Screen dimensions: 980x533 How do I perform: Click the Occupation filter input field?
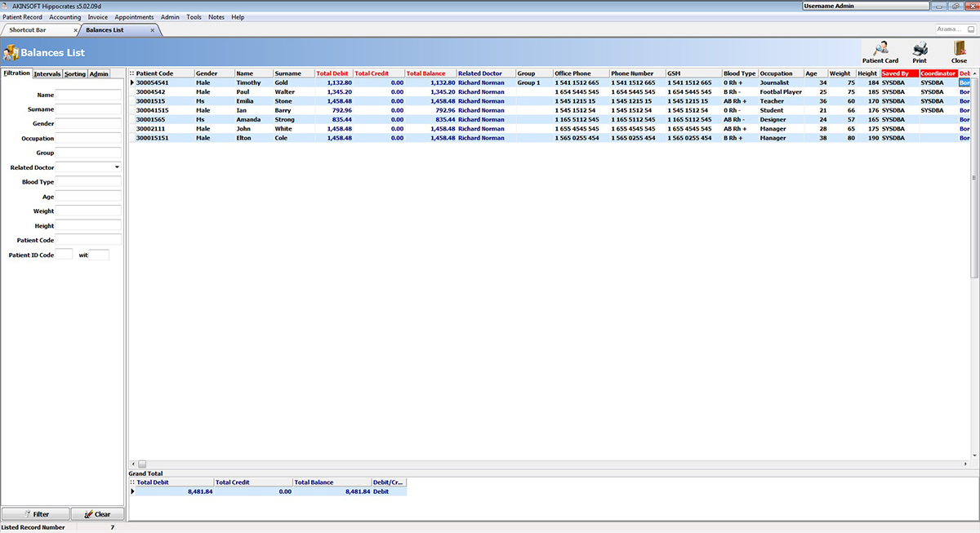click(88, 139)
